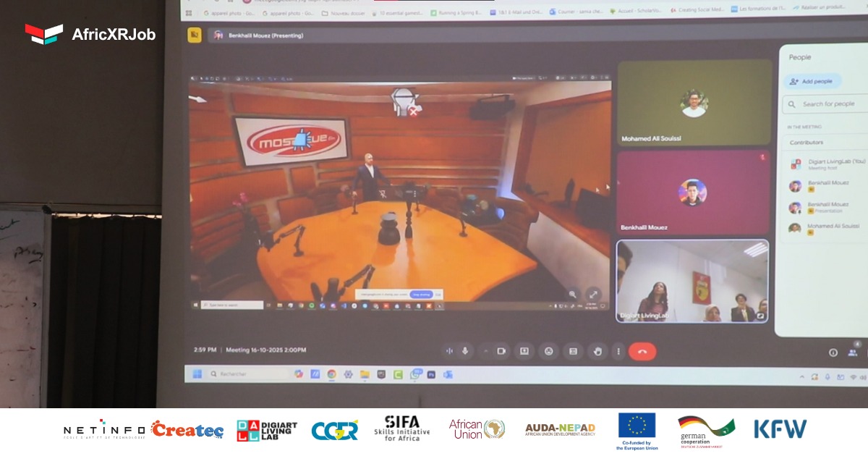Open the audio settings sound-wave button
This screenshot has width=868, height=456.
point(449,351)
